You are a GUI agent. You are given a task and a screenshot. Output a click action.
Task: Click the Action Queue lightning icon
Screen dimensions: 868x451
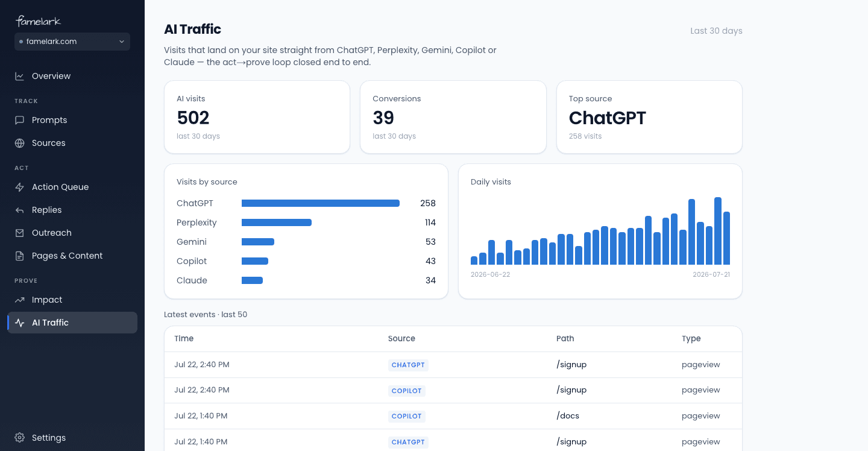pyautogui.click(x=20, y=187)
